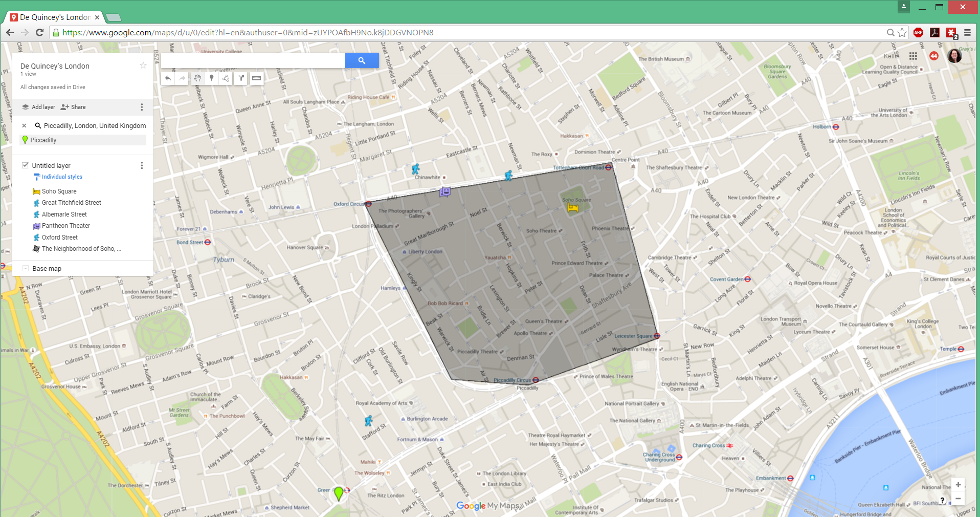
Task: Click the blue search button
Action: pyautogui.click(x=362, y=60)
